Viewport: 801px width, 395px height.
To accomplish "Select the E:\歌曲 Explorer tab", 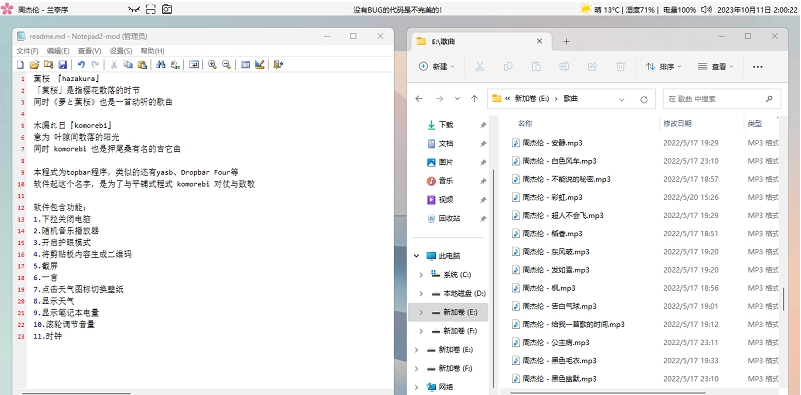I will [482, 41].
